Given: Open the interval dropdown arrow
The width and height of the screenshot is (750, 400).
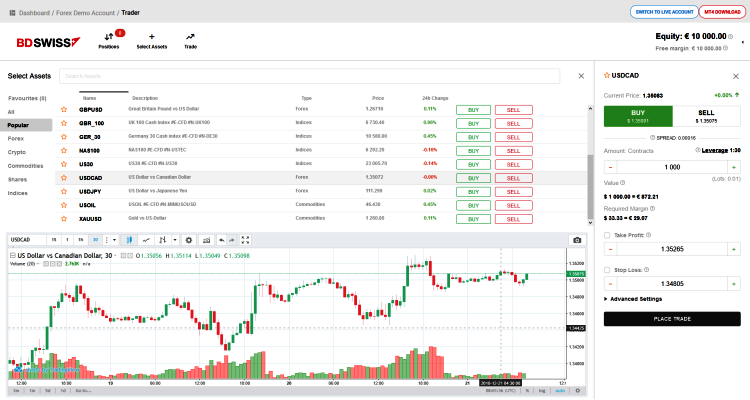Looking at the screenshot, I should pos(114,240).
